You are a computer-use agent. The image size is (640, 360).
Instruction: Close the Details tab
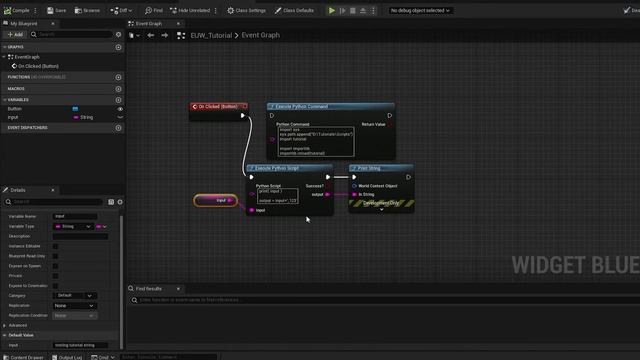(53, 190)
